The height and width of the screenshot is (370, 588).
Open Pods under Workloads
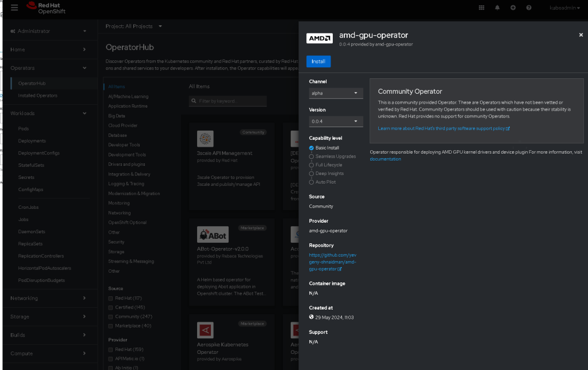click(24, 129)
